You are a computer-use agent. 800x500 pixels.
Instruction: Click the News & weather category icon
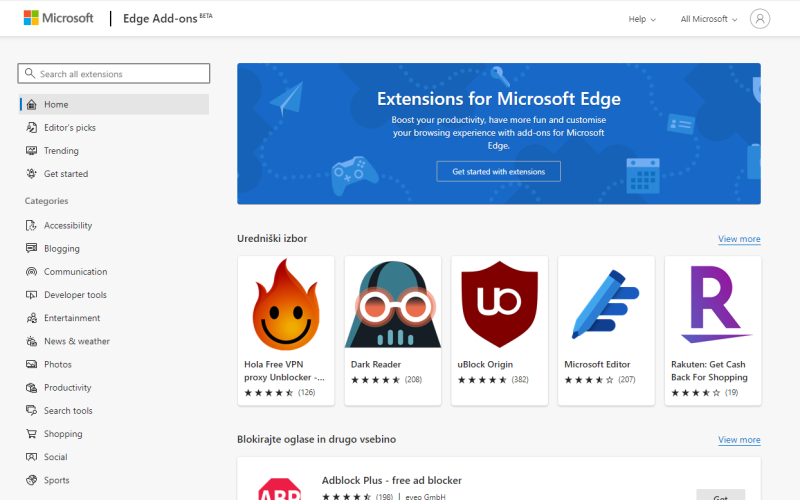pyautogui.click(x=32, y=341)
